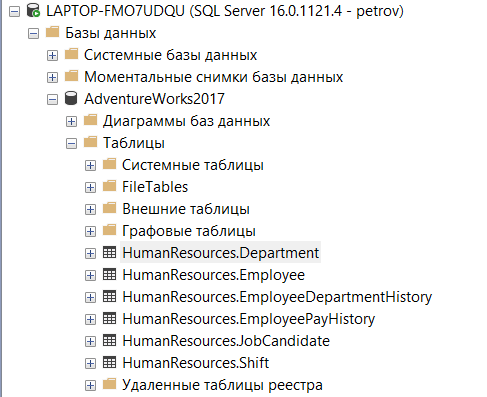Expand Системные базы данных folder
The height and width of the screenshot is (397, 487).
coord(52,56)
